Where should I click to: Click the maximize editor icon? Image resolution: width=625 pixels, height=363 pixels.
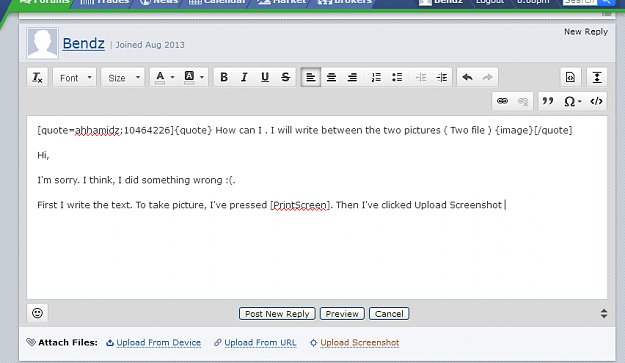pos(597,77)
